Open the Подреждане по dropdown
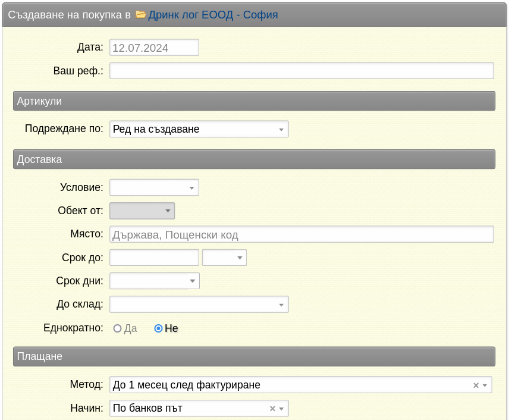 tap(199, 129)
